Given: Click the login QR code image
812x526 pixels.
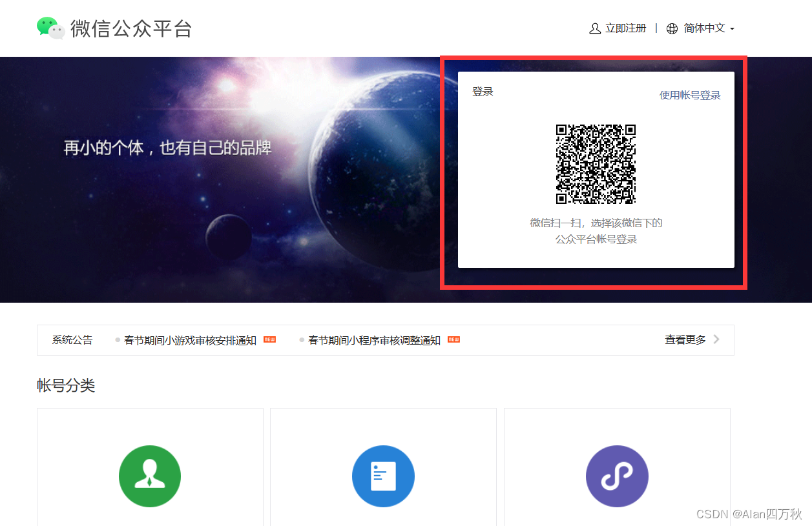Looking at the screenshot, I should (x=596, y=164).
